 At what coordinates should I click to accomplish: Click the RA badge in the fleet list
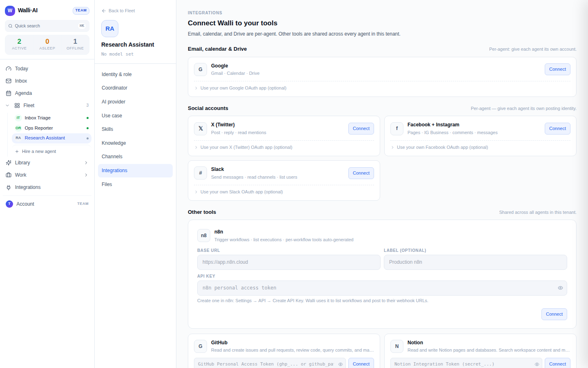(x=18, y=138)
